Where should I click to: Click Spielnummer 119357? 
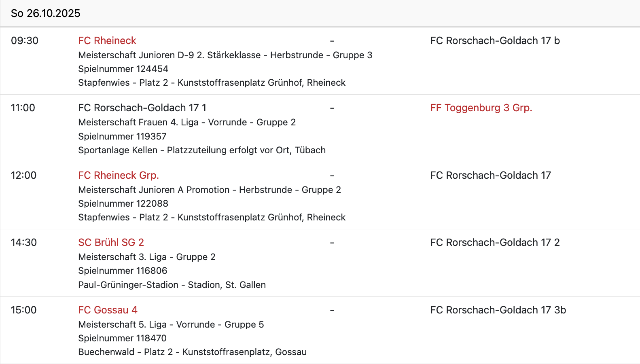[122, 136]
